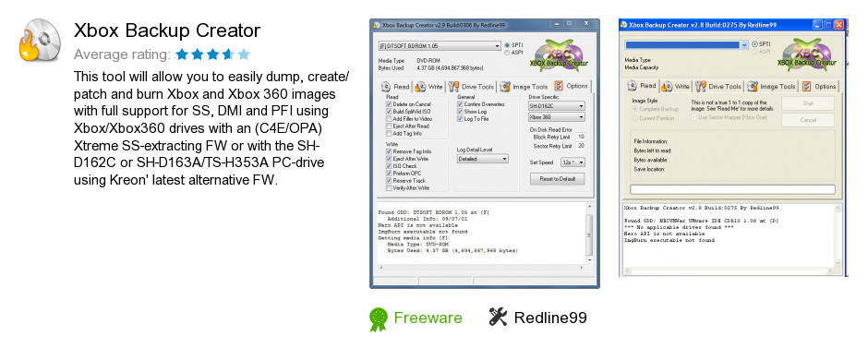This screenshot has width=868, height=360.
Task: Toggle Reserve Track checkbox
Action: (389, 181)
